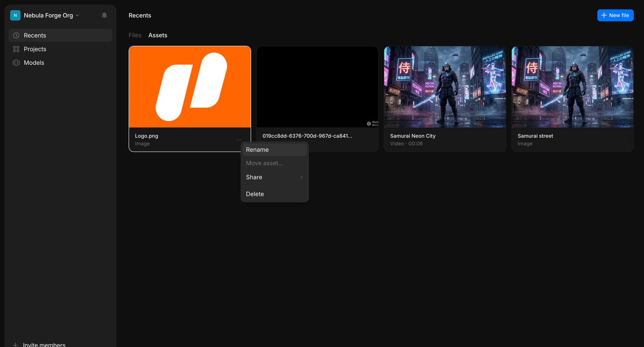Viewport: 644px width, 347px height.
Task: Create a New file
Action: (x=615, y=15)
